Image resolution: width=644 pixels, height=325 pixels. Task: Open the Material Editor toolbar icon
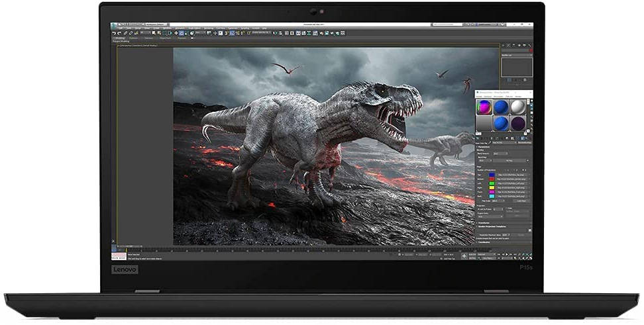coord(315,33)
